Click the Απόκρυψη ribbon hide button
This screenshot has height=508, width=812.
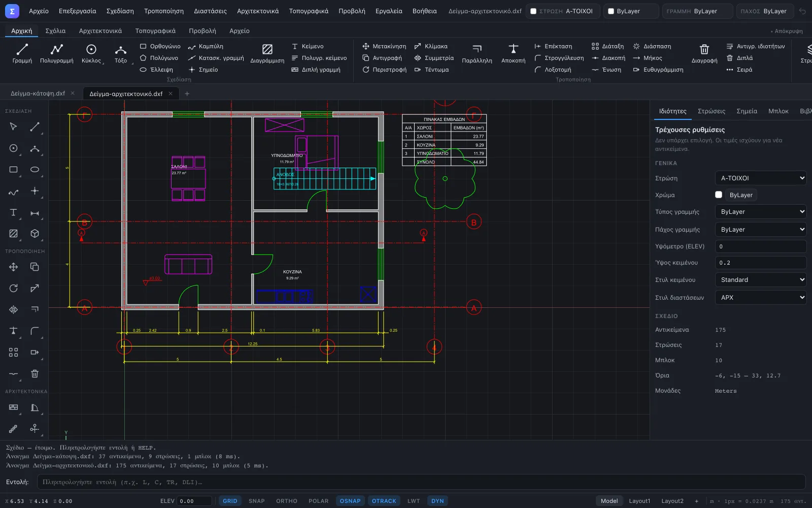point(787,31)
